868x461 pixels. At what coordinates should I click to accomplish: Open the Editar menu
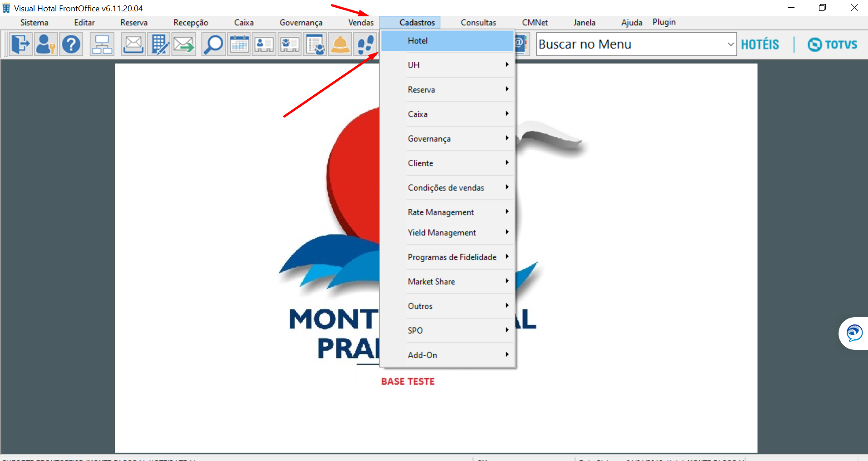coord(84,23)
